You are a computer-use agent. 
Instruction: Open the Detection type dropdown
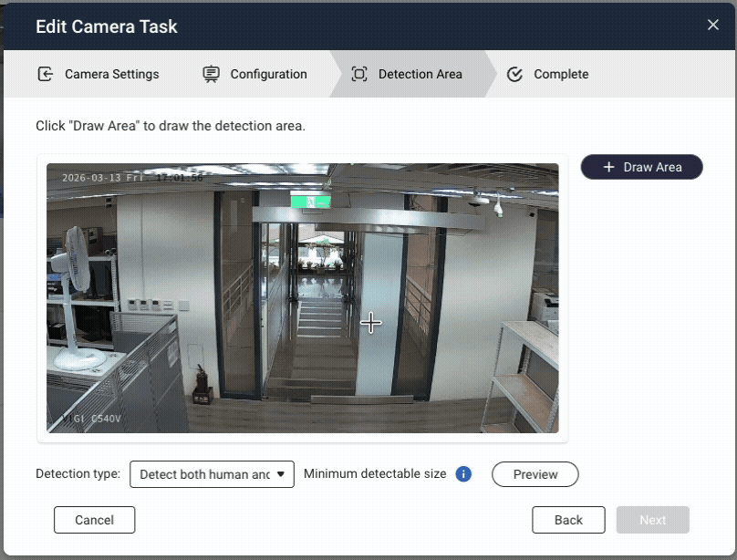(x=205, y=474)
